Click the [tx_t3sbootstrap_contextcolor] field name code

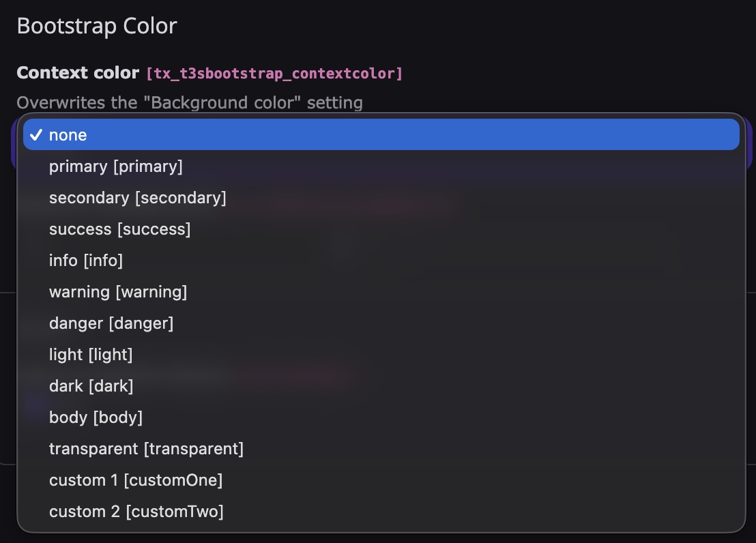click(x=274, y=74)
